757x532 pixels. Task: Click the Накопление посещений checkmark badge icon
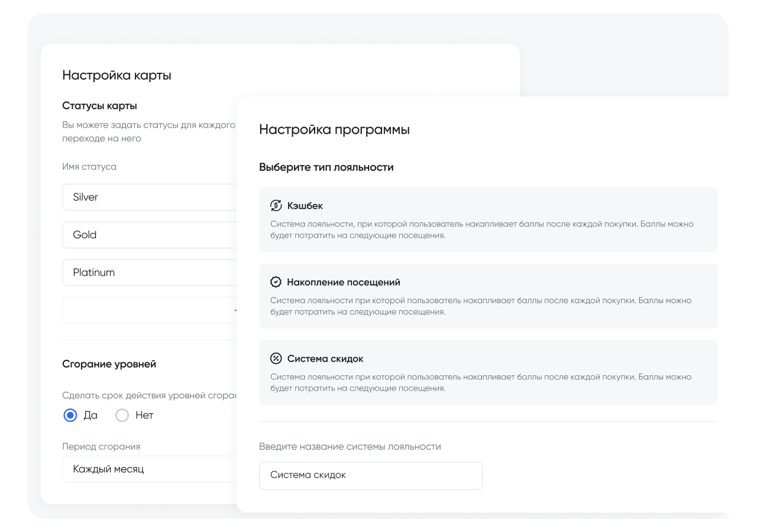click(276, 282)
